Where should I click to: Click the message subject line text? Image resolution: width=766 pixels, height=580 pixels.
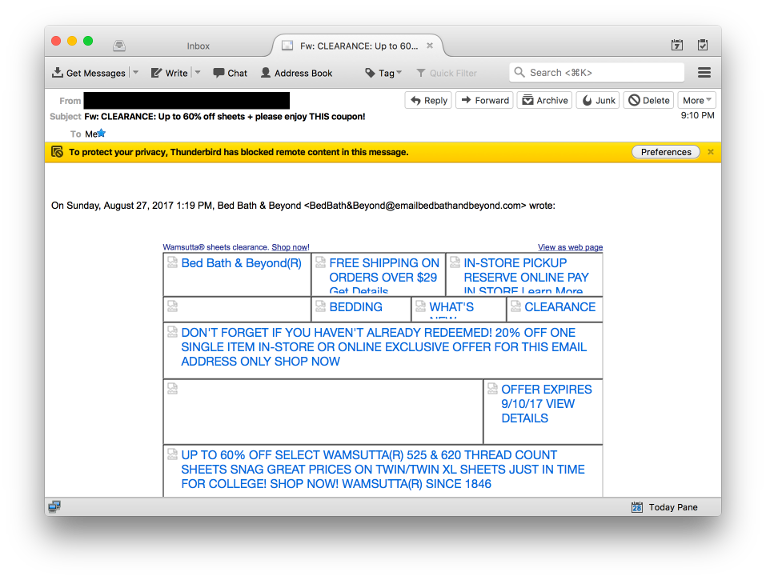click(x=225, y=116)
